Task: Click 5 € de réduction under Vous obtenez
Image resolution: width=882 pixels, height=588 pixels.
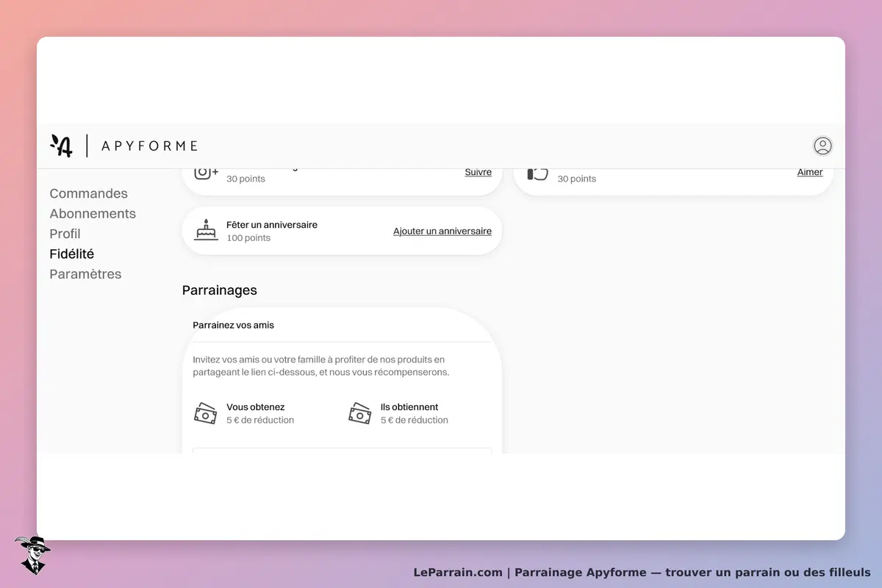Action: click(x=260, y=420)
